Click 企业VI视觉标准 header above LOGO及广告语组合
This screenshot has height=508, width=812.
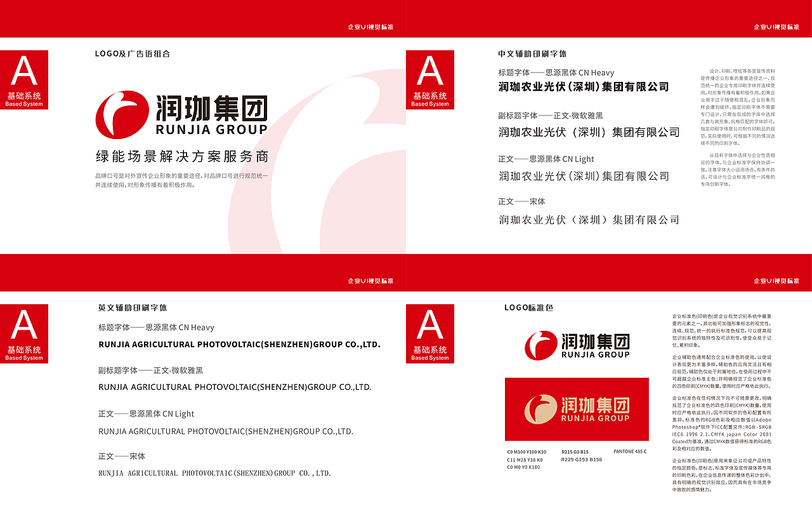coord(370,27)
